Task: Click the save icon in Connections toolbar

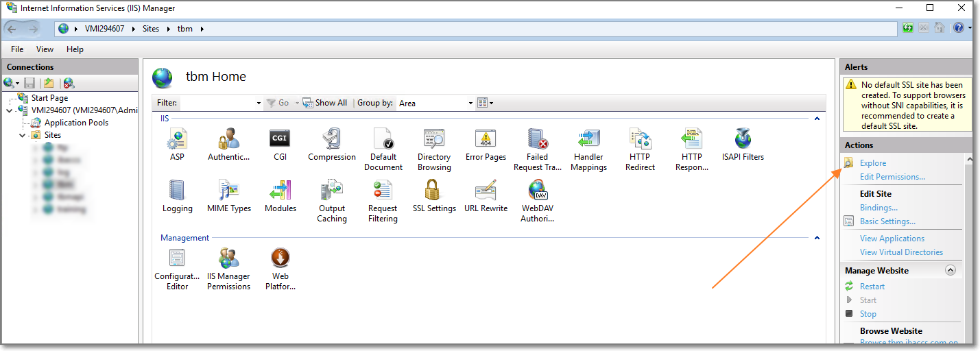Action: point(29,83)
